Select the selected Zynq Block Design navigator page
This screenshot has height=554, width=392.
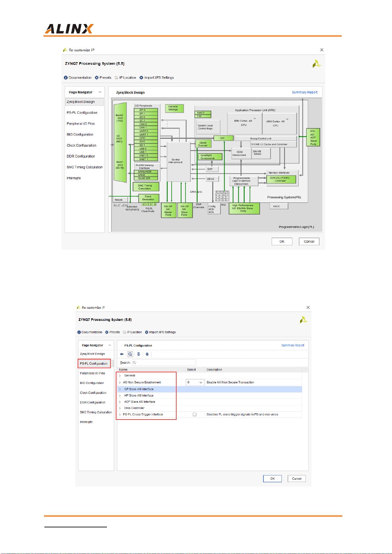[x=81, y=102]
